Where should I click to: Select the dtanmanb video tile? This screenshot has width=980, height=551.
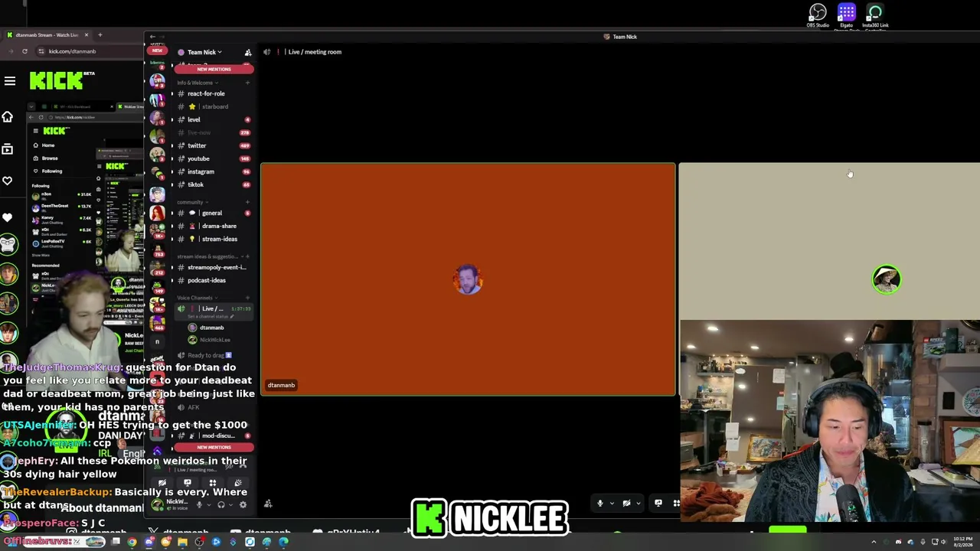coord(468,279)
